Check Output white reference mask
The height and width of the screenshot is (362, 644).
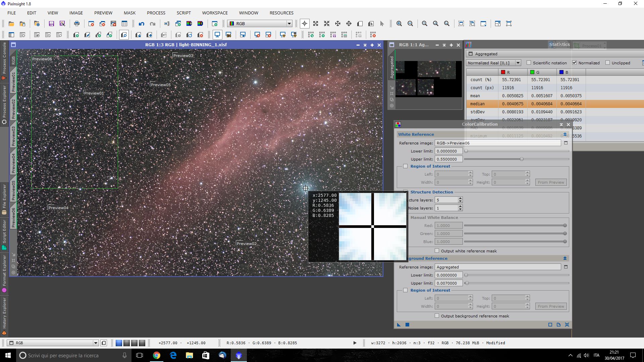pyautogui.click(x=437, y=251)
